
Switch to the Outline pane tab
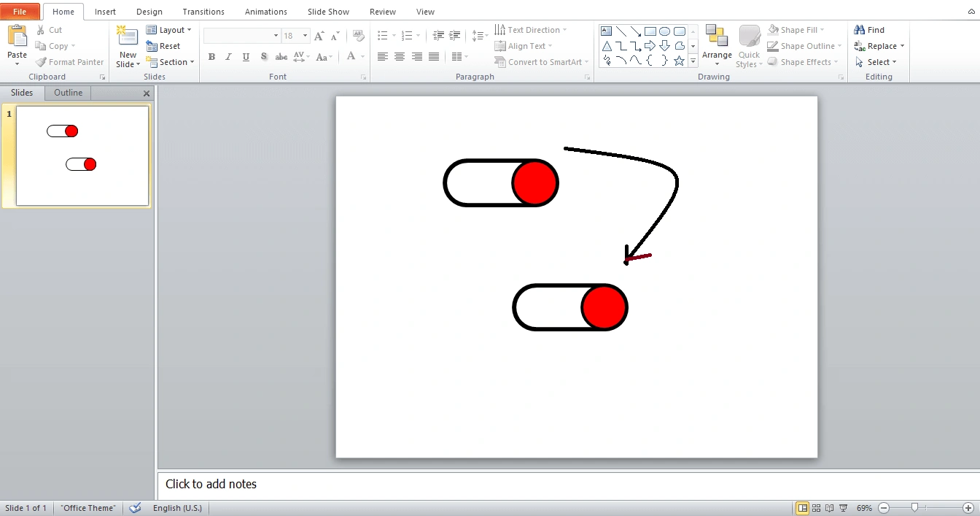pos(68,93)
